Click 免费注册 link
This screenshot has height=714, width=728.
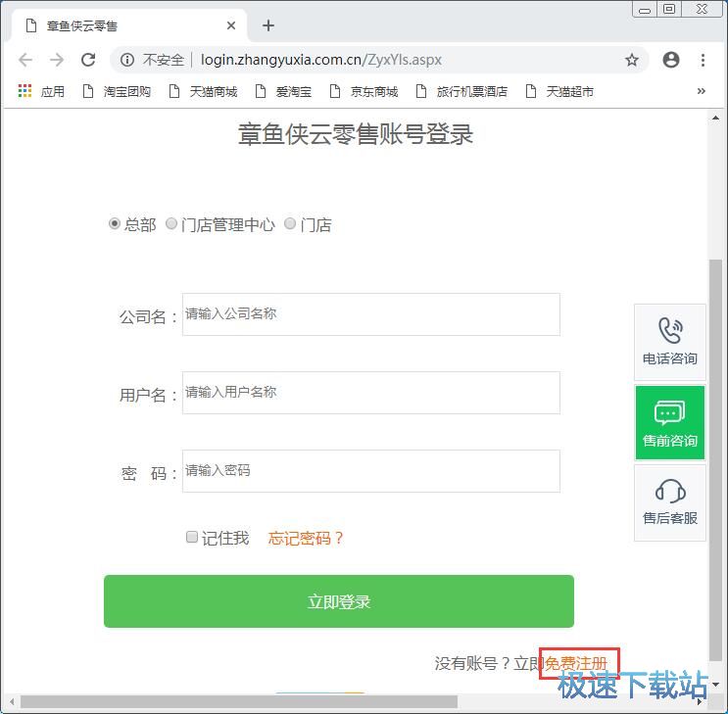coord(576,663)
